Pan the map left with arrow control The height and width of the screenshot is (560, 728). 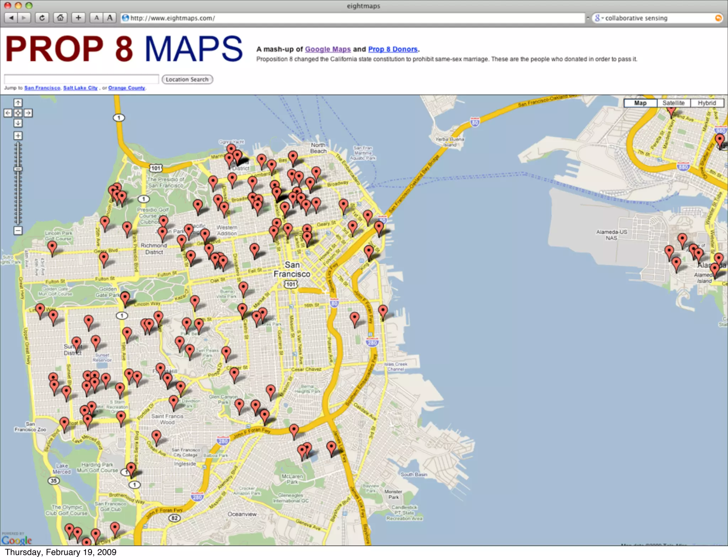click(x=8, y=113)
